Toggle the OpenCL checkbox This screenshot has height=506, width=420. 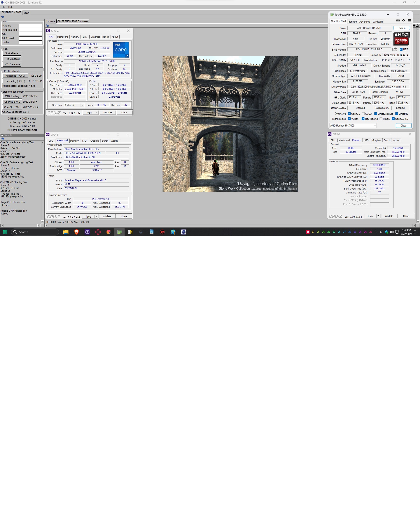click(x=349, y=114)
